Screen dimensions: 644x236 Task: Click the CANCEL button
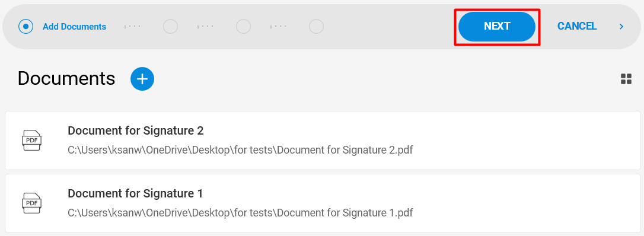tap(577, 26)
